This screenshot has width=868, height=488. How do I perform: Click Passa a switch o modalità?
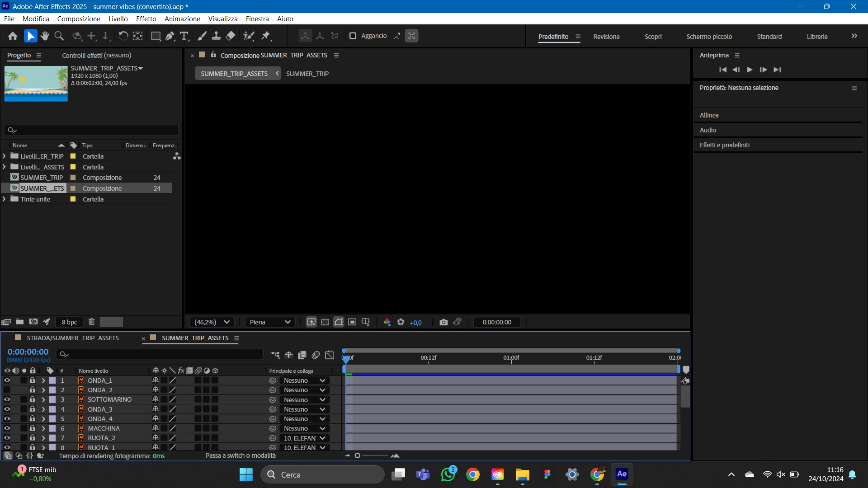coord(241,455)
